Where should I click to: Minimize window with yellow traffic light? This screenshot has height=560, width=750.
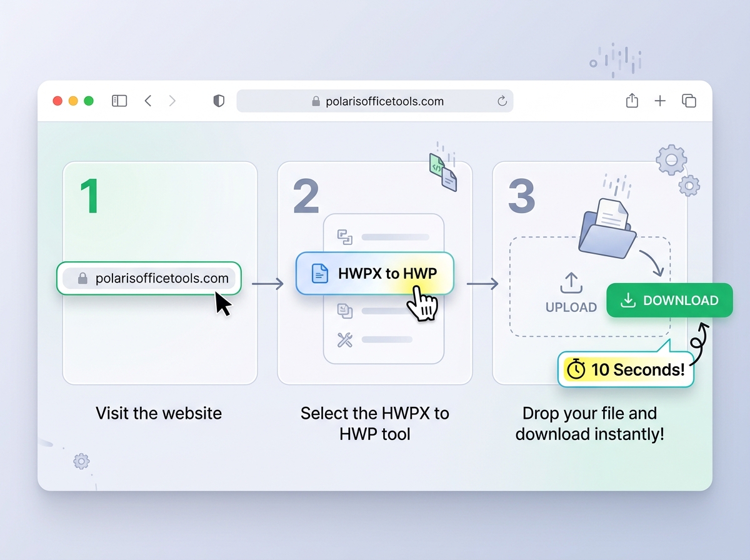73,101
